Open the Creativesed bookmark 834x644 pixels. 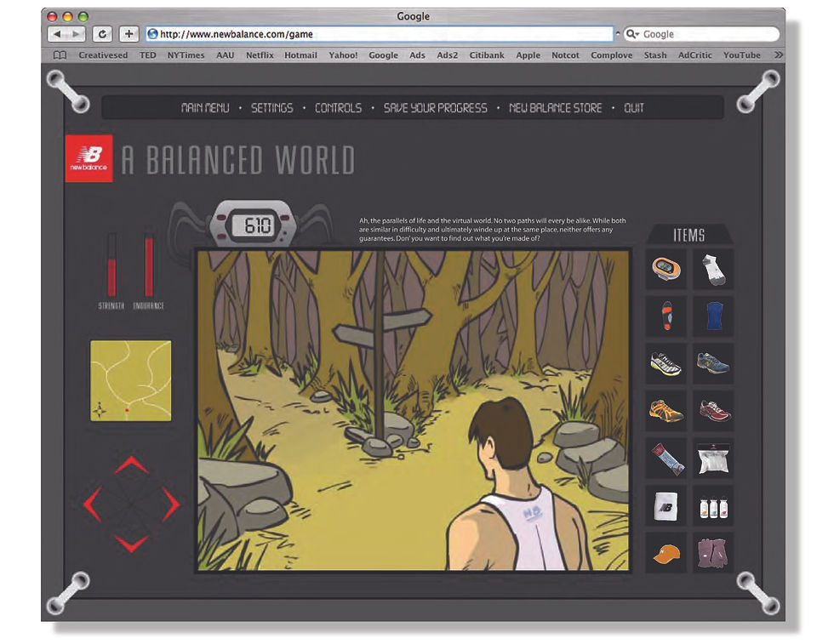tap(103, 54)
